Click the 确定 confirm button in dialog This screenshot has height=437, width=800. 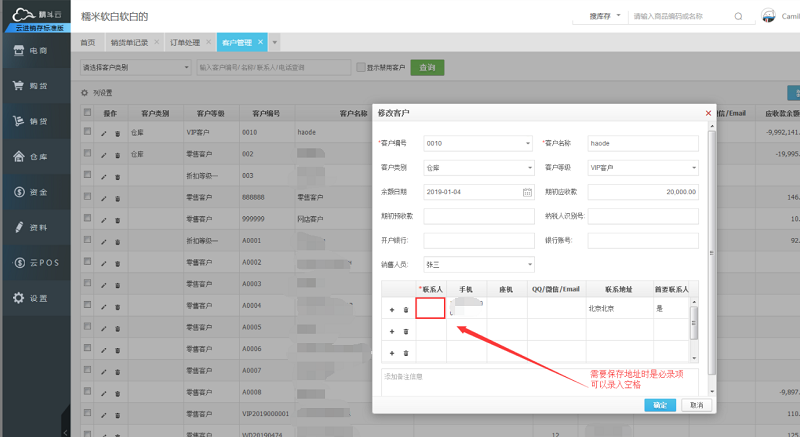[x=659, y=405]
